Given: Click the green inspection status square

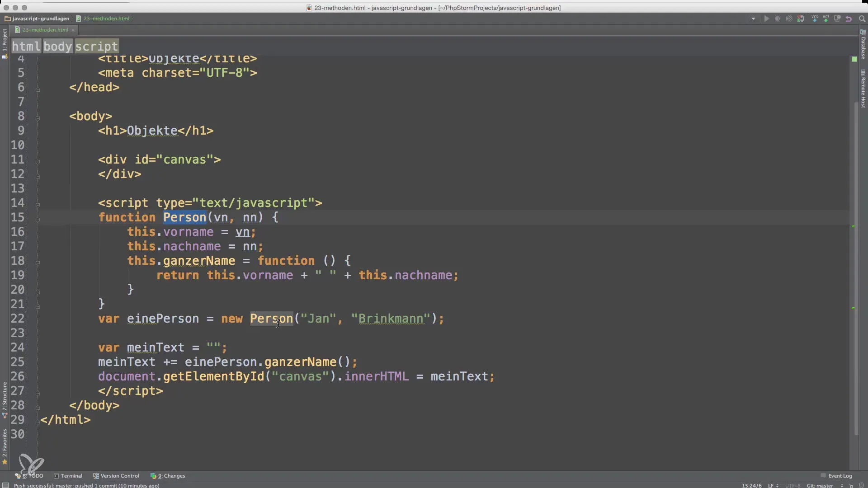Looking at the screenshot, I should click(854, 59).
